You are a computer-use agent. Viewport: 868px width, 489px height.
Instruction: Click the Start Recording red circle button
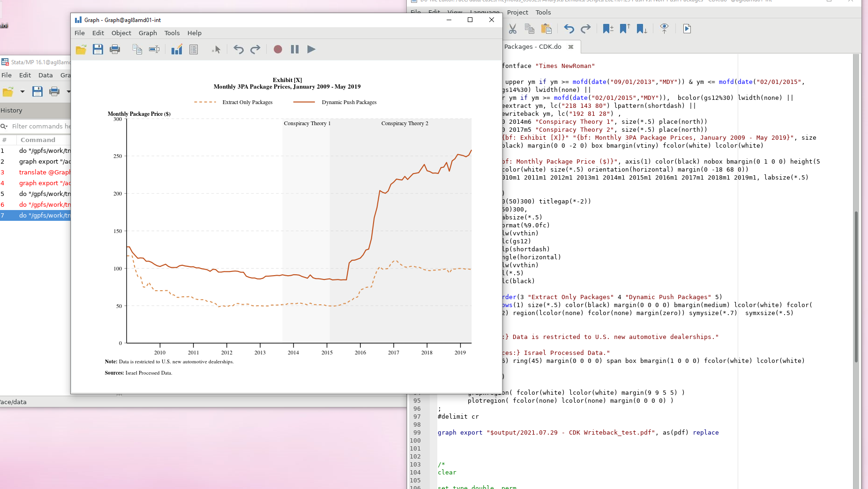[278, 49]
